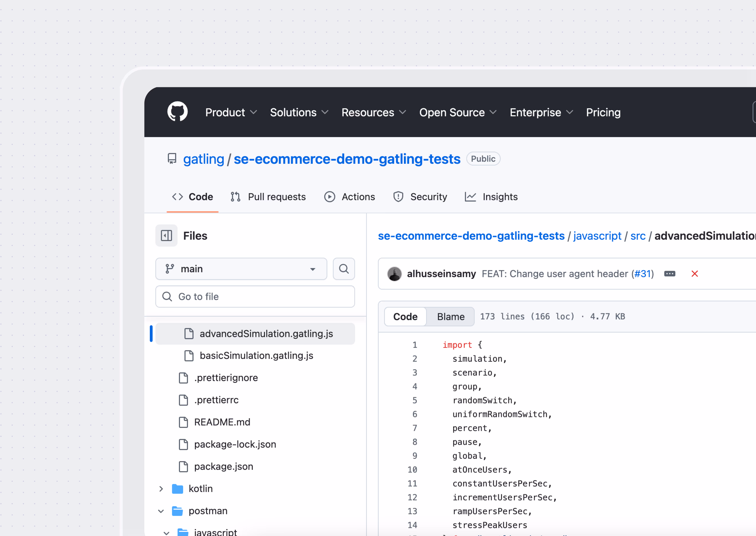Go to the Actions tab

350,197
